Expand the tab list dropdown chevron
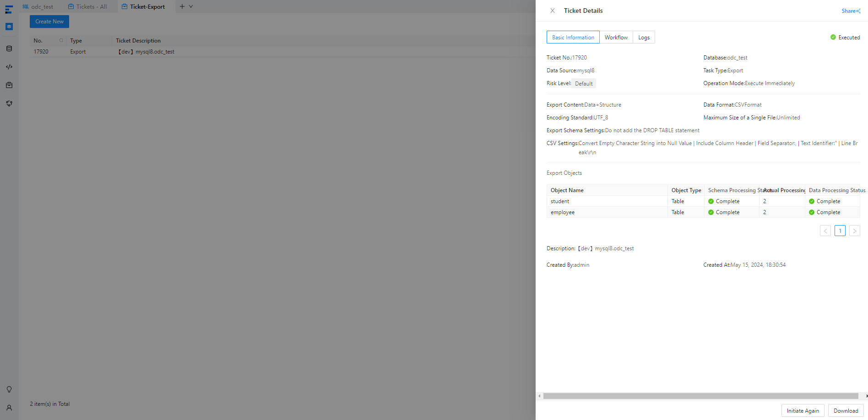 [191, 6]
